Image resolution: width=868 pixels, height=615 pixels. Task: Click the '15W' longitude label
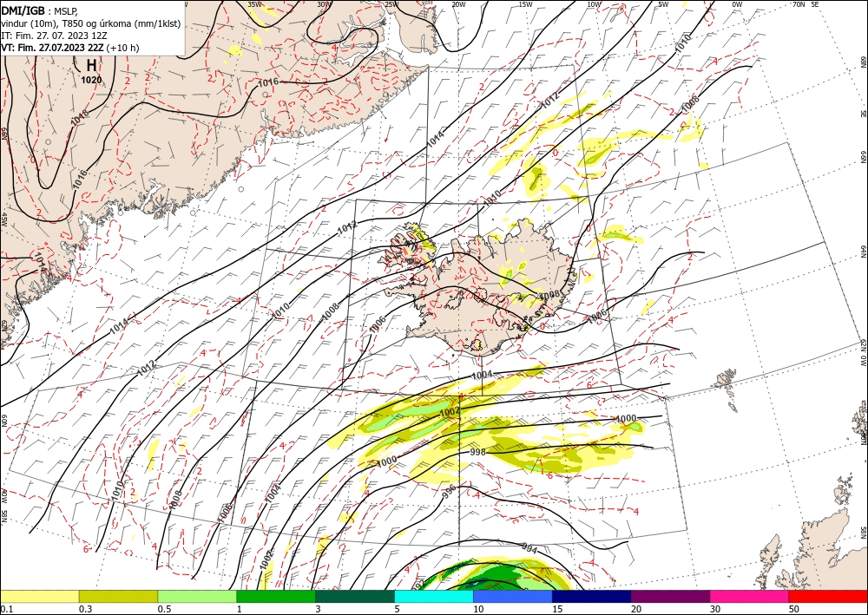[x=525, y=3]
